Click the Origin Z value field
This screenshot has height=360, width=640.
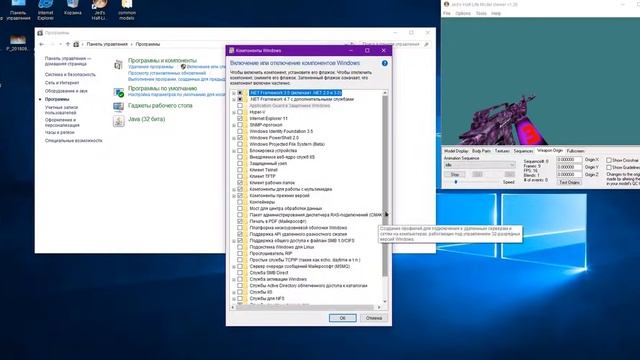(x=569, y=174)
